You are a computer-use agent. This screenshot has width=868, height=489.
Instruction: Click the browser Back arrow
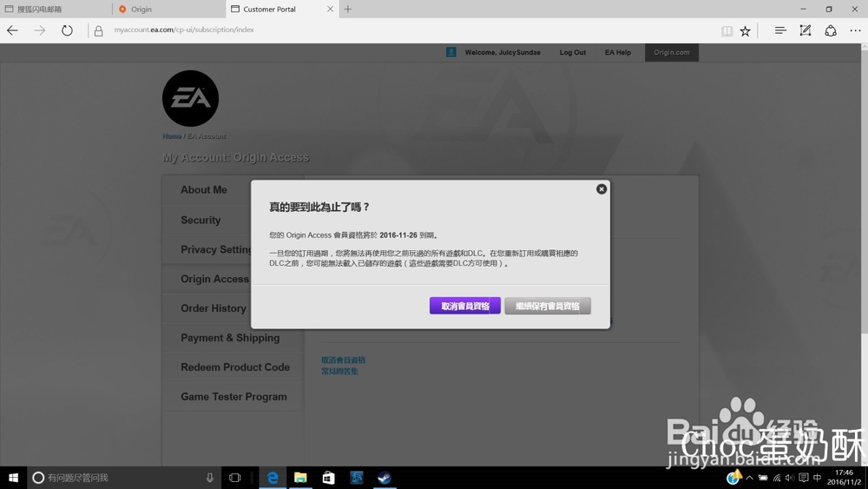click(12, 30)
